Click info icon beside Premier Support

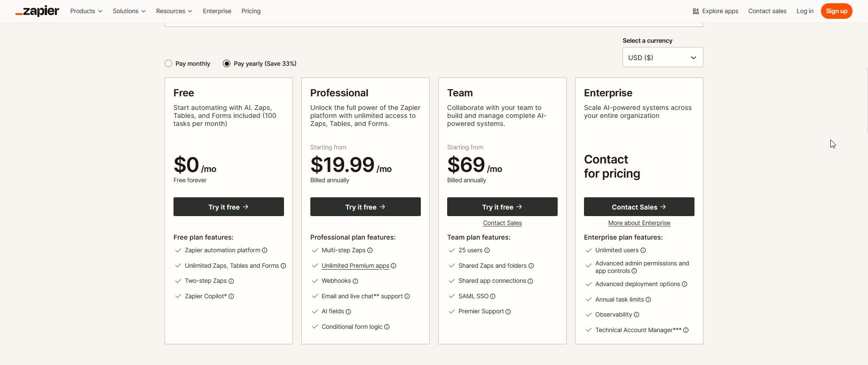[x=508, y=311]
